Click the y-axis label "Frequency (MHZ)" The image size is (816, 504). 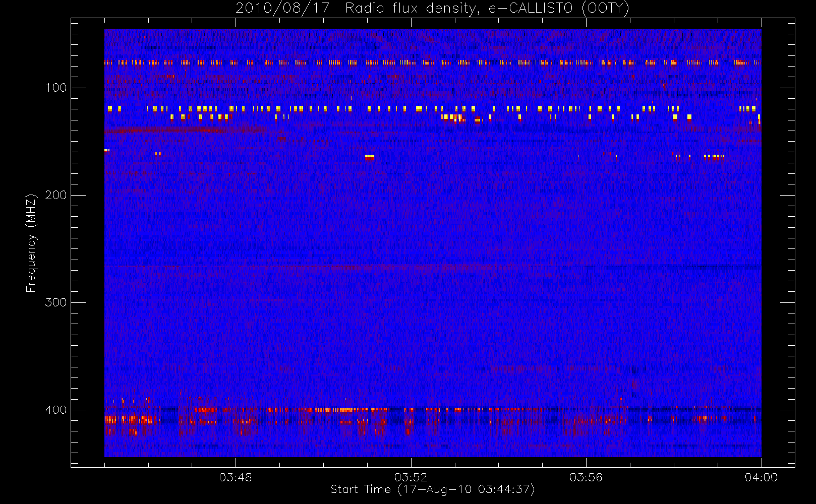(x=31, y=243)
